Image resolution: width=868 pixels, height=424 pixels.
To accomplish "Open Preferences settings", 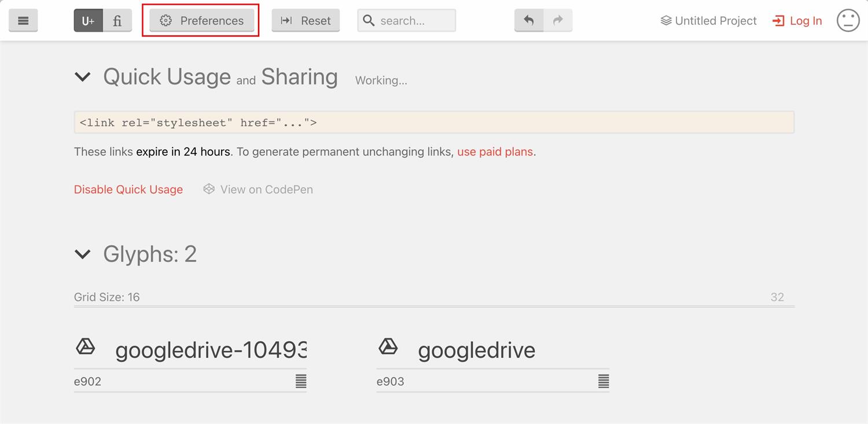I will [201, 21].
